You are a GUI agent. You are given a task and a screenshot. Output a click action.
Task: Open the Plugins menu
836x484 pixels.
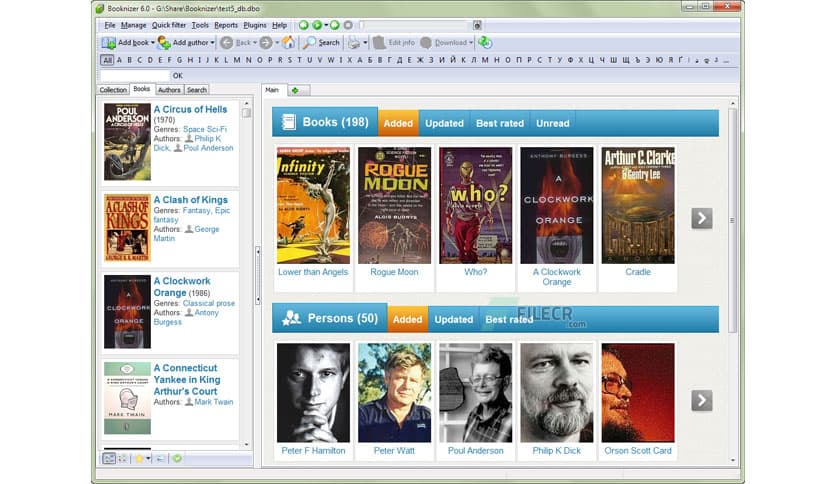(x=255, y=25)
